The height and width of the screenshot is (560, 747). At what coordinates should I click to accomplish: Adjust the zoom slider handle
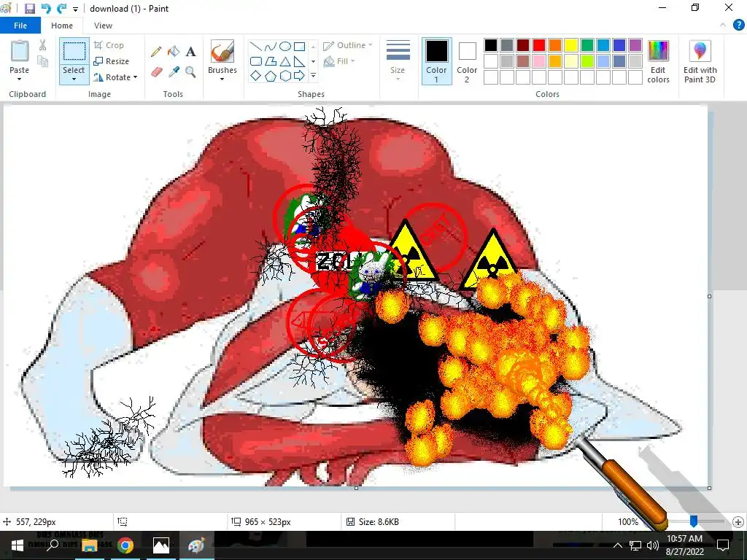pyautogui.click(x=694, y=522)
